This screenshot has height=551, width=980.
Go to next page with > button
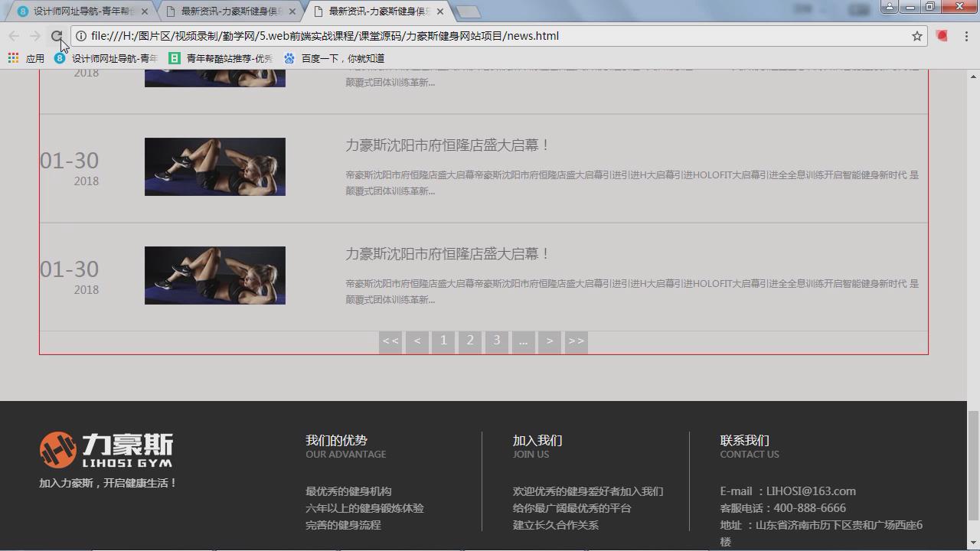[x=550, y=341]
